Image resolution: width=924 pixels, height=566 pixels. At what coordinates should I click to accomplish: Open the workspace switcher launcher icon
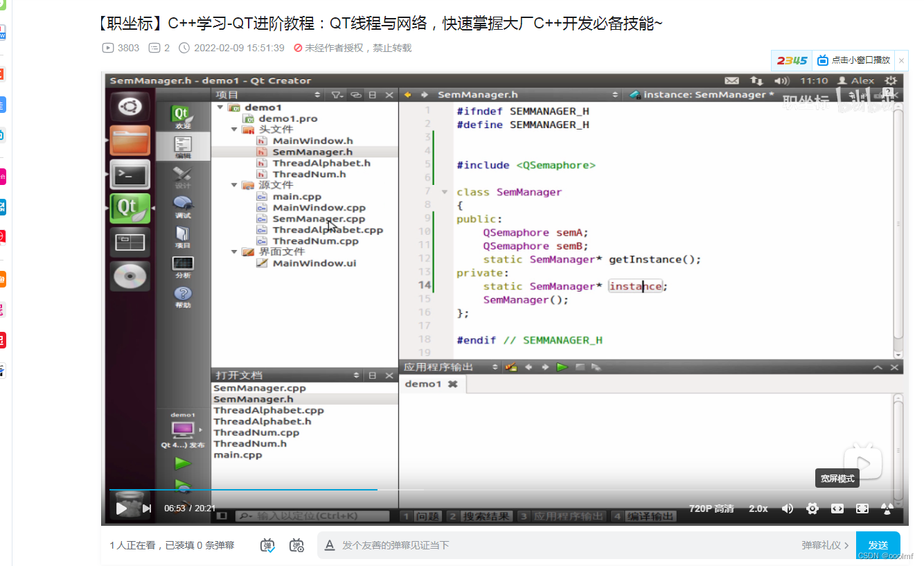pos(130,242)
